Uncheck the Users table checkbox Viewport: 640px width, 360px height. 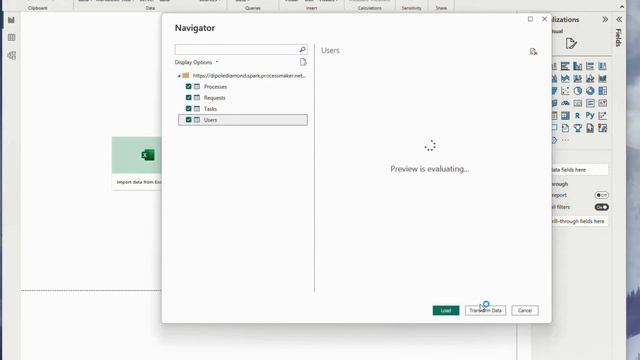tap(188, 120)
